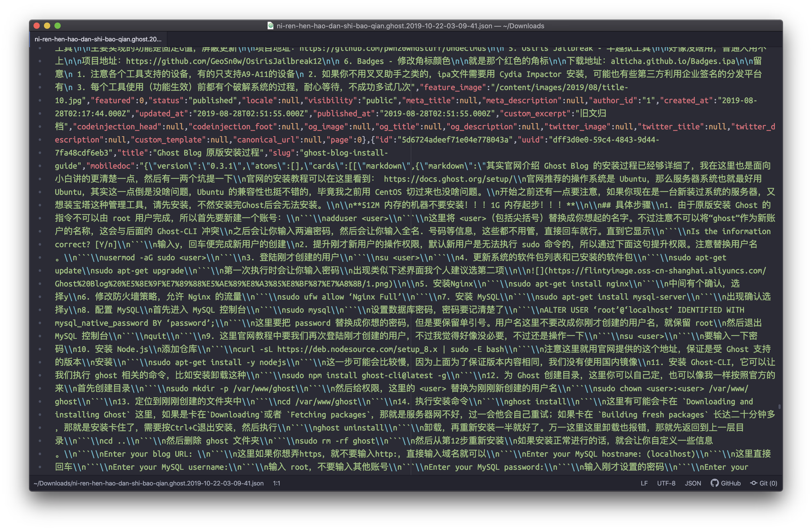The image size is (812, 530).
Task: Select the ni-ren-hen-hao-dan-shi-bao-qian.ghost tab
Action: [x=98, y=39]
